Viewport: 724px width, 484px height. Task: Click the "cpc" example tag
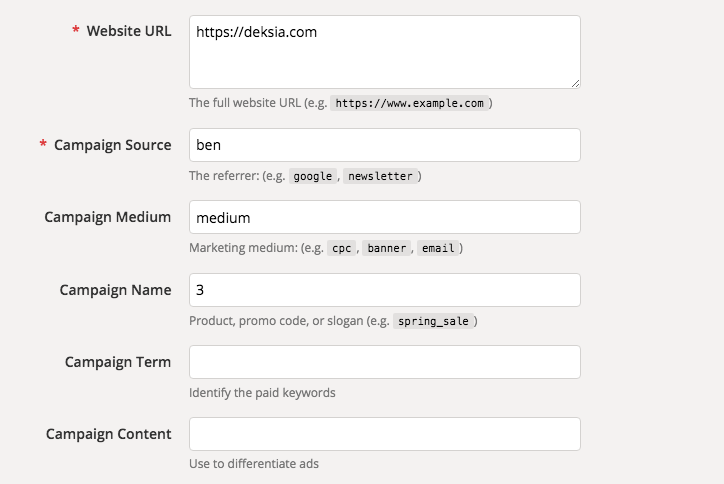tap(342, 248)
